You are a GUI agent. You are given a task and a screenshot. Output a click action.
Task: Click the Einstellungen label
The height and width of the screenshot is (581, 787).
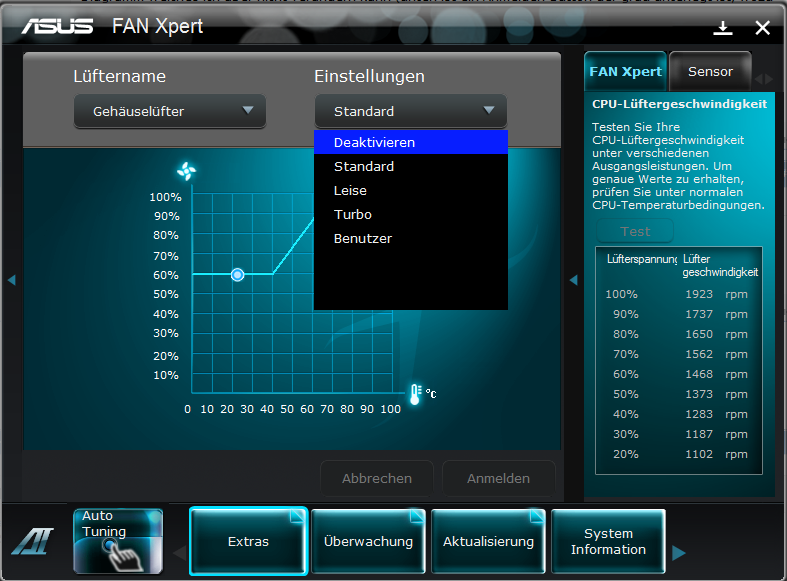tap(369, 76)
